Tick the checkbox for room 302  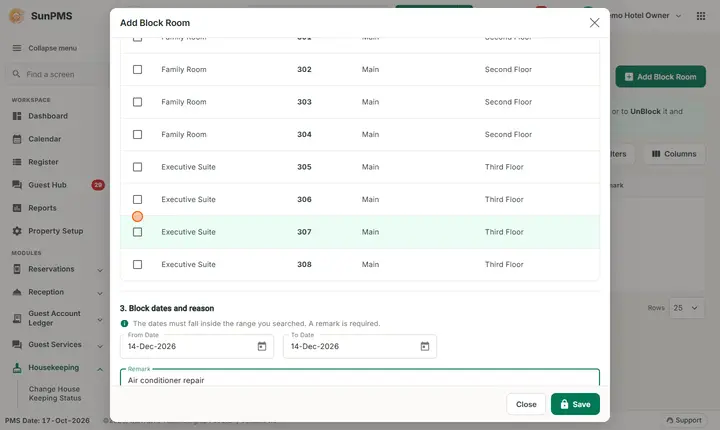click(x=137, y=69)
